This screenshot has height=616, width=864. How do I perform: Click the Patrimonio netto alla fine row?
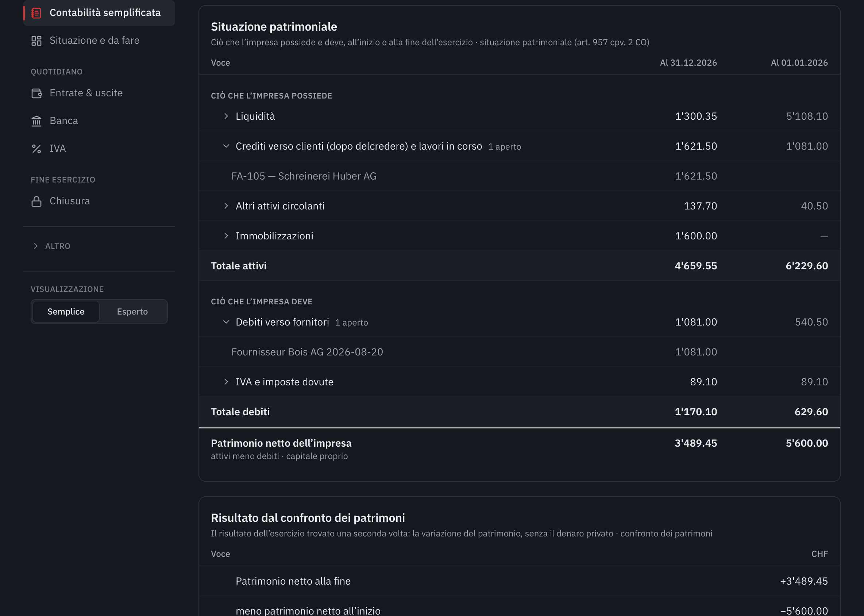519,581
